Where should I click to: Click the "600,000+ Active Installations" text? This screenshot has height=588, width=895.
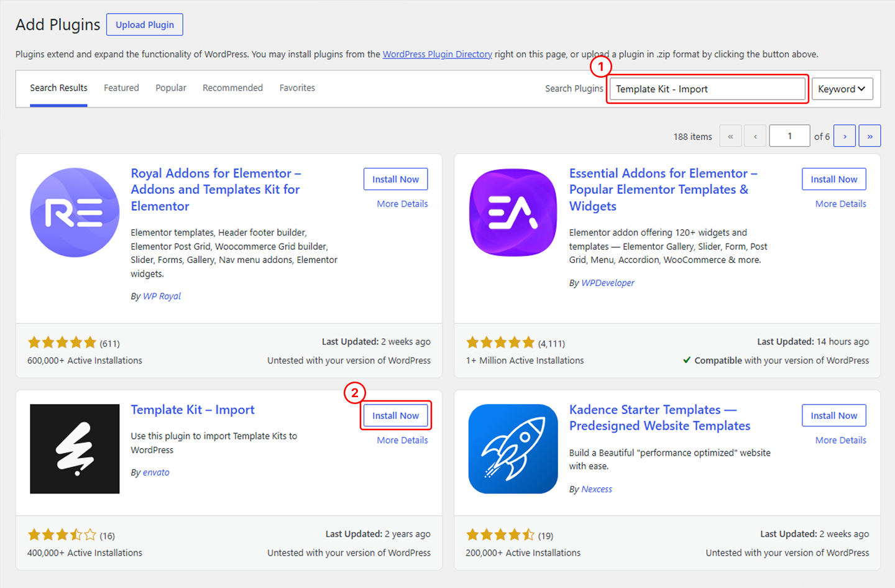coord(85,361)
